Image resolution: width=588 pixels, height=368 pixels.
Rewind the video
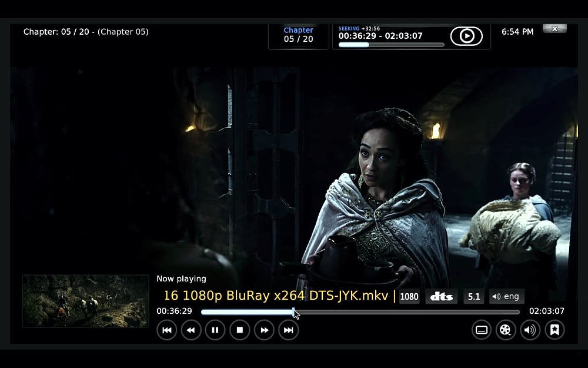pyautogui.click(x=191, y=330)
